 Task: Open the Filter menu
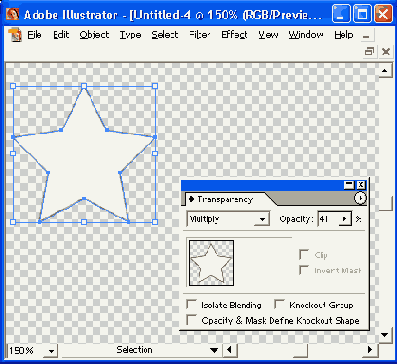(x=200, y=35)
